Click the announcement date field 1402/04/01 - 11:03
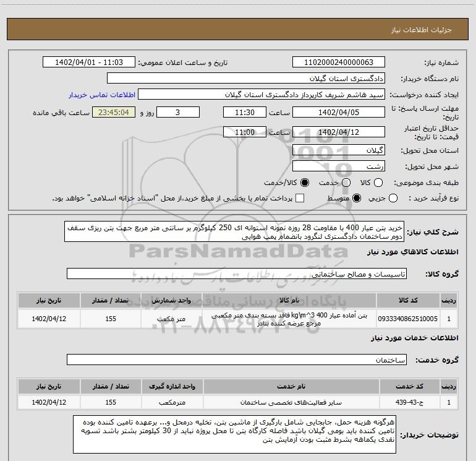This screenshot has height=461, width=476. point(89,62)
